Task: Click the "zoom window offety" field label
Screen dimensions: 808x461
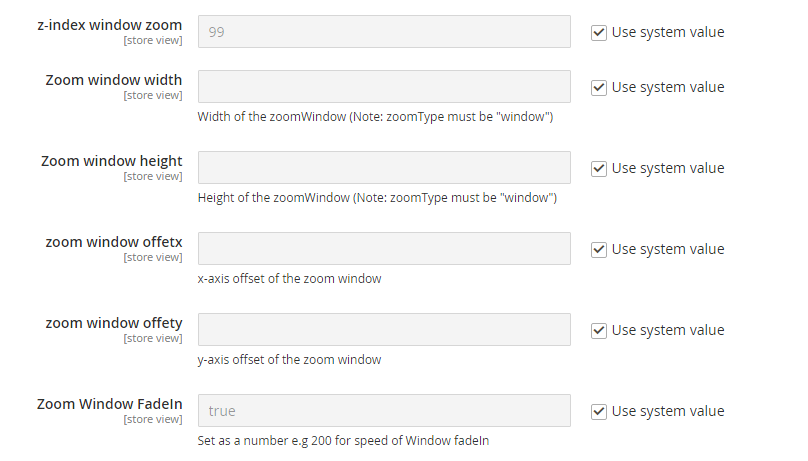Action: pyautogui.click(x=114, y=323)
